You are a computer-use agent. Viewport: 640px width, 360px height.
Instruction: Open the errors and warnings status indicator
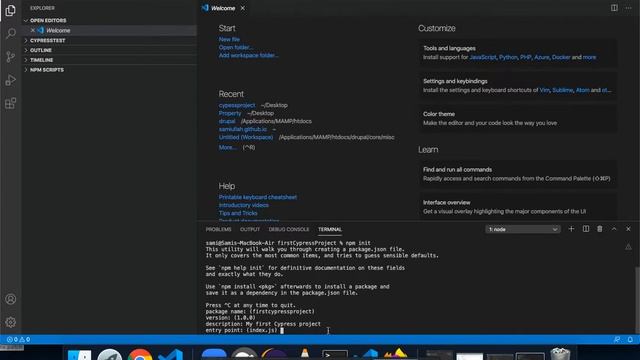pos(18,340)
